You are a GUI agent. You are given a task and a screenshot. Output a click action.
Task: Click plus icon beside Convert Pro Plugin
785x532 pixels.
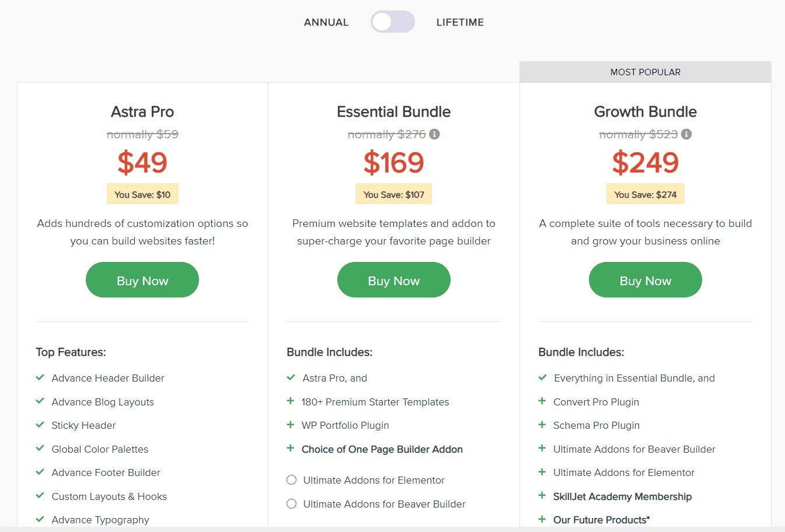click(542, 401)
